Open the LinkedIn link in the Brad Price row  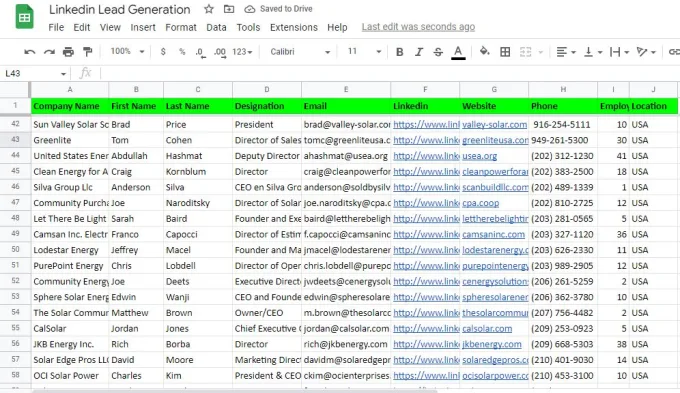(x=426, y=124)
